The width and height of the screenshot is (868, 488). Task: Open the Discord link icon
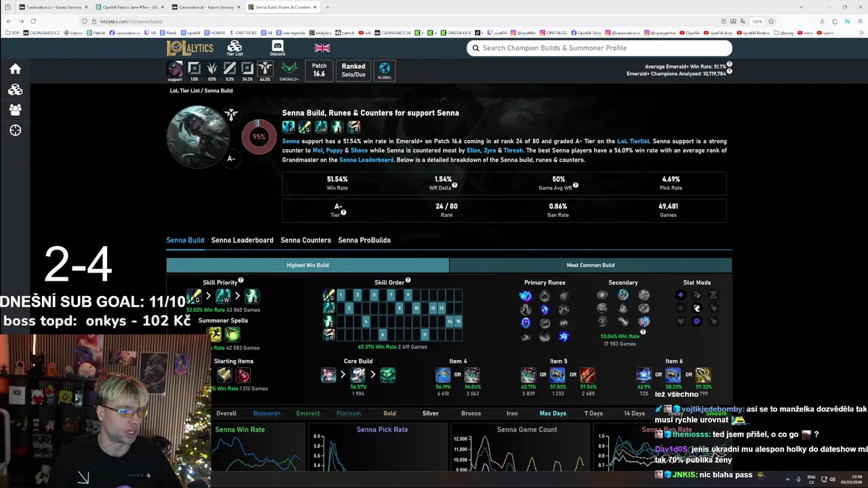pos(277,48)
